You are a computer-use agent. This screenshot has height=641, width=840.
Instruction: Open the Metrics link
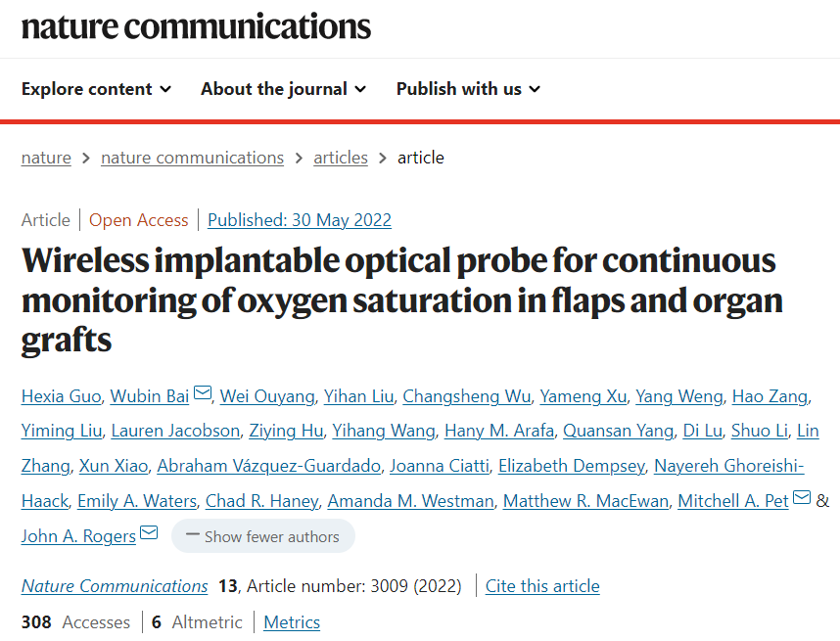(x=292, y=622)
